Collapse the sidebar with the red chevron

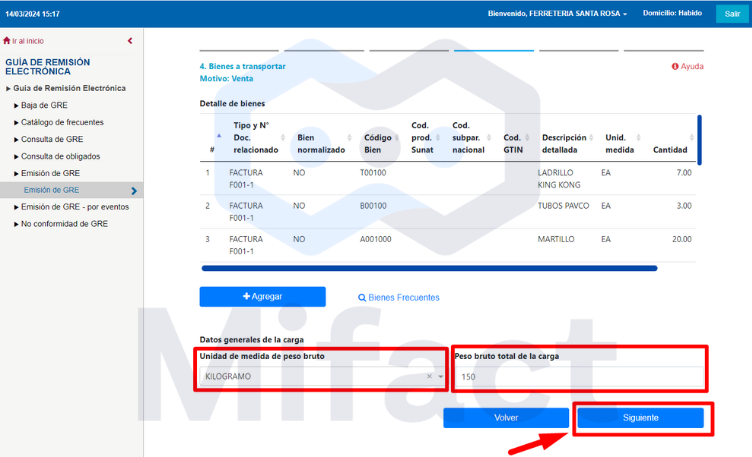click(130, 41)
